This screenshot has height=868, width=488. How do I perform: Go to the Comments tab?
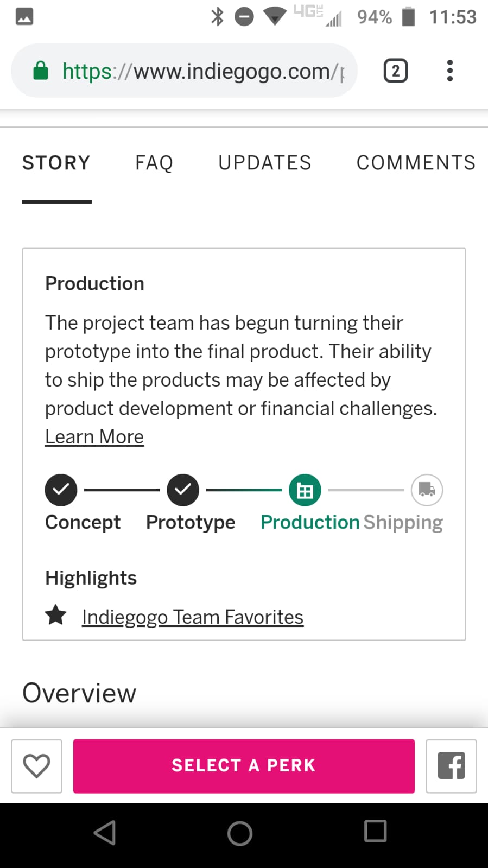(416, 163)
